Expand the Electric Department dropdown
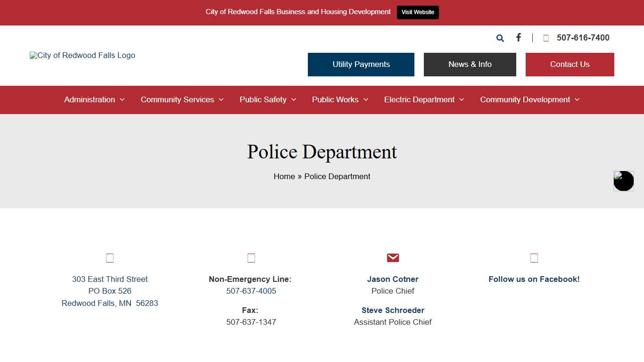Viewport: 644px width, 362px height. pyautogui.click(x=462, y=100)
